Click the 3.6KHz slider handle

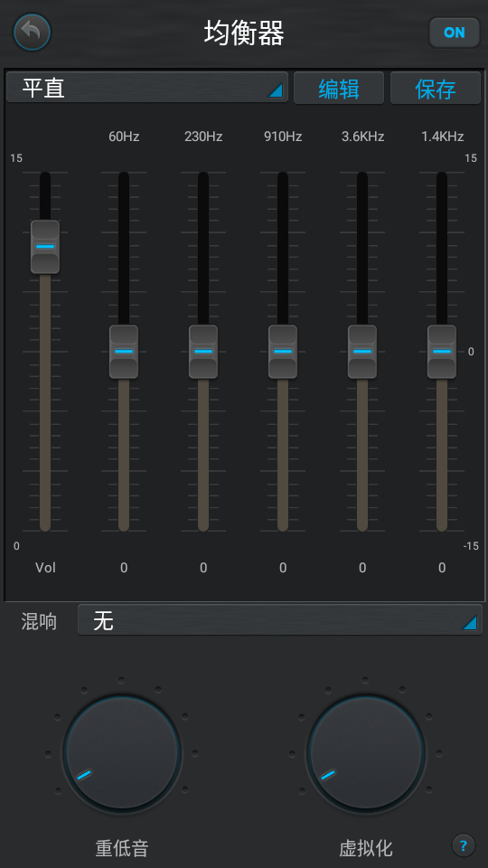coord(362,352)
